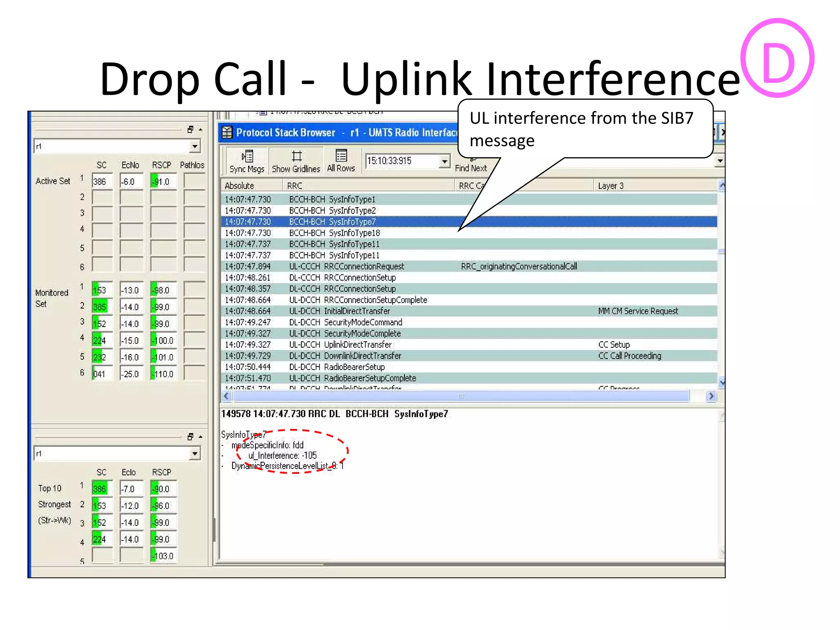Click the RRC column header
The width and height of the screenshot is (840, 630).
[368, 186]
